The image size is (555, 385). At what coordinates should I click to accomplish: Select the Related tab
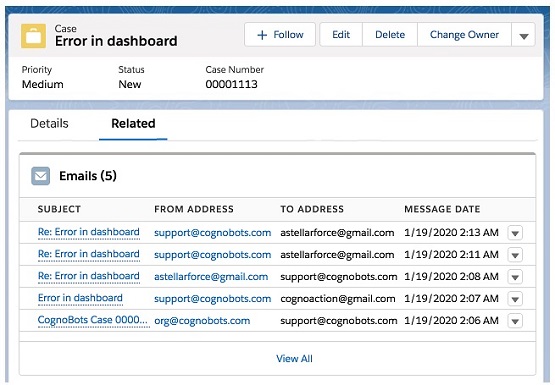(133, 123)
